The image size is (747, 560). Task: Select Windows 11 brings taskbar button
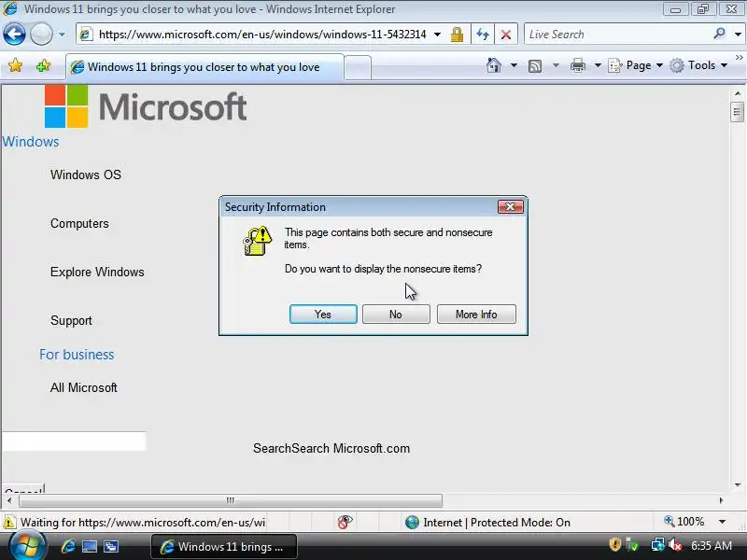224,547
